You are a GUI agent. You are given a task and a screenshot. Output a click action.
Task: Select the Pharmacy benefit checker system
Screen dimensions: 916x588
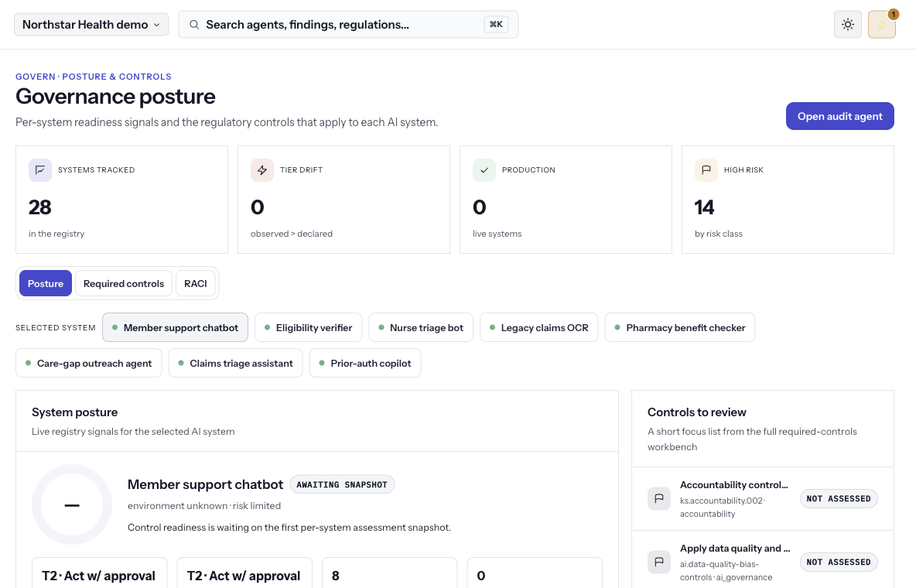pos(680,328)
